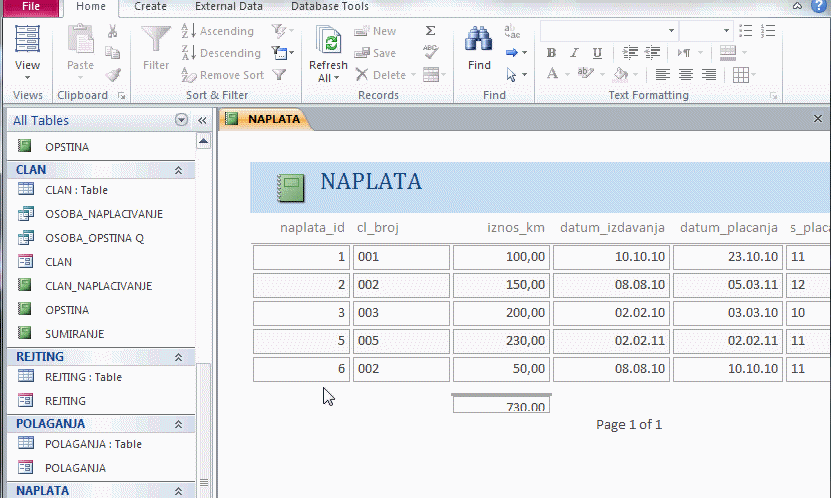The height and width of the screenshot is (498, 831).
Task: Click New record button
Action: tap(375, 31)
